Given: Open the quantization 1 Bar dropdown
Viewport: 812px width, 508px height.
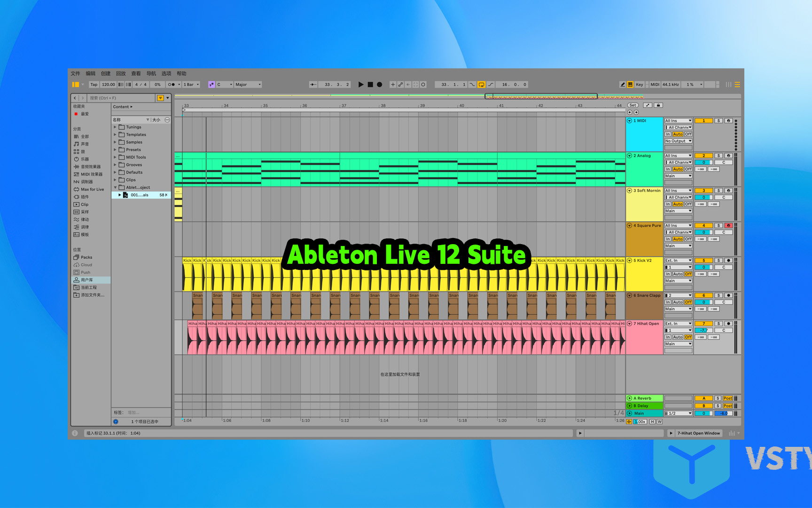Looking at the screenshot, I should point(191,85).
